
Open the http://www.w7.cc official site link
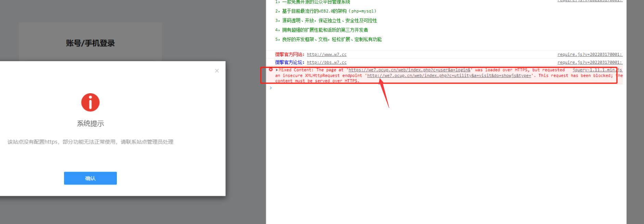tap(327, 54)
